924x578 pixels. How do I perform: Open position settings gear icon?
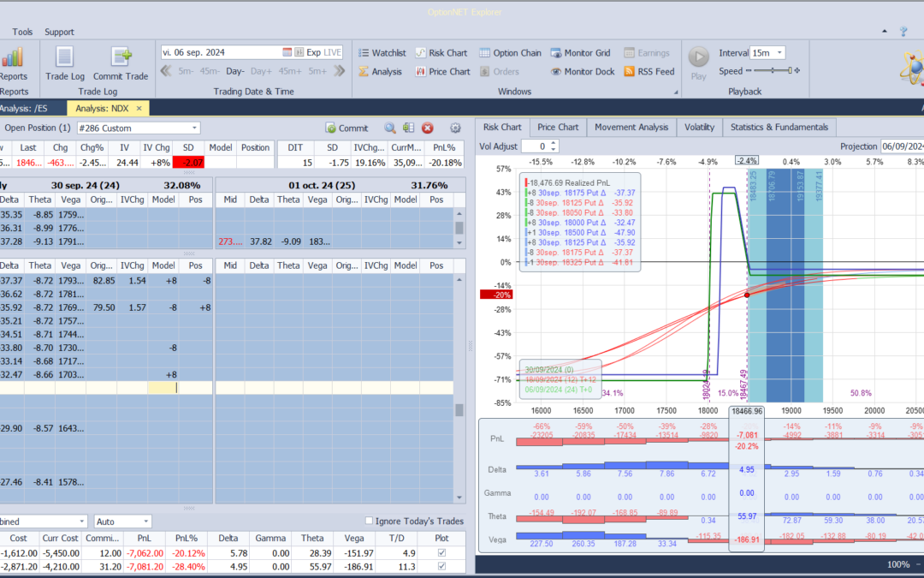pyautogui.click(x=455, y=128)
